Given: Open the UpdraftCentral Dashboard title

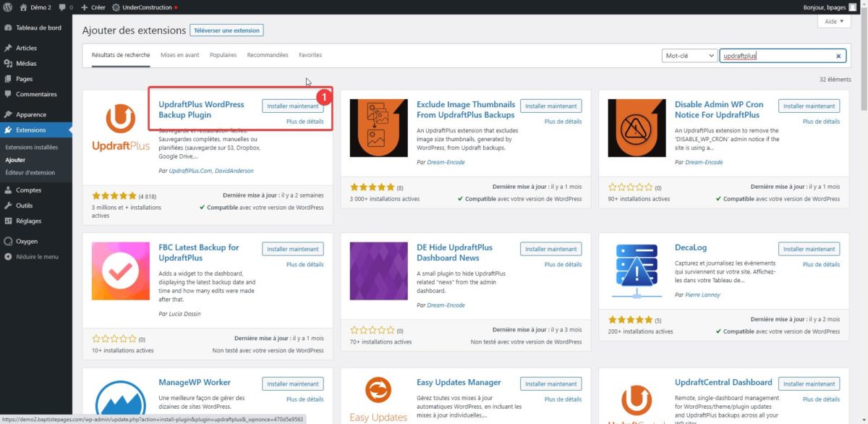Looking at the screenshot, I should tap(723, 383).
